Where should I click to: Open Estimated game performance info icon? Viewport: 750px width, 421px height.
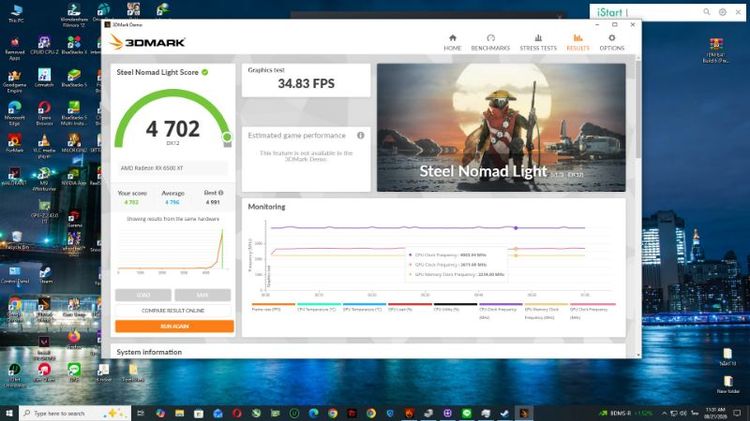[361, 135]
